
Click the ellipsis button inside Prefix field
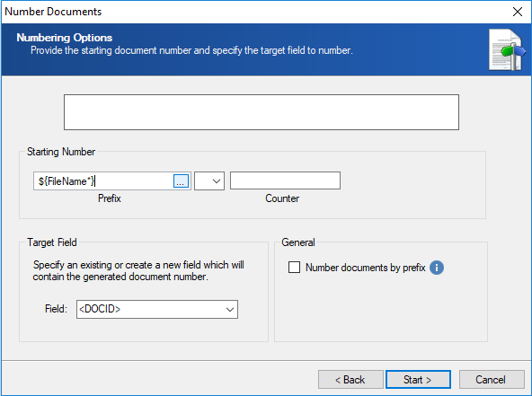tap(181, 181)
